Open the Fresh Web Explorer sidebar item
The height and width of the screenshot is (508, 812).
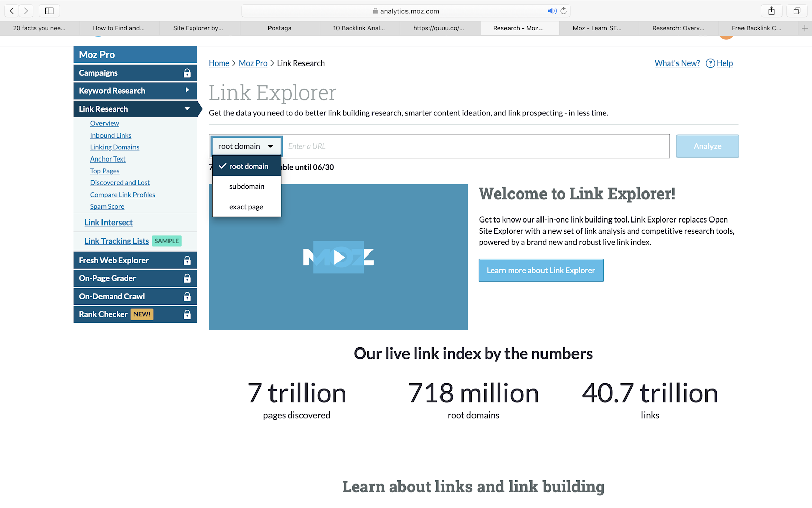pyautogui.click(x=136, y=261)
